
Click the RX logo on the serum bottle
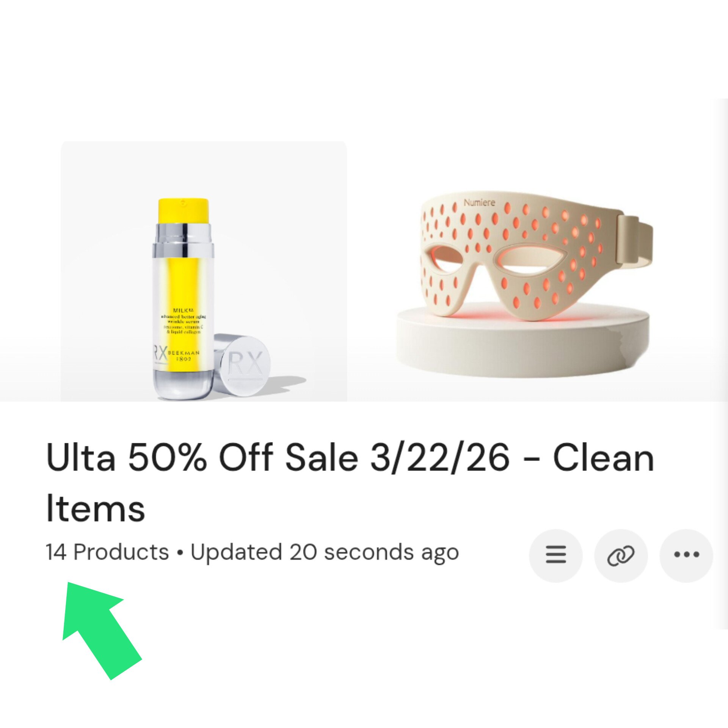coord(160,355)
